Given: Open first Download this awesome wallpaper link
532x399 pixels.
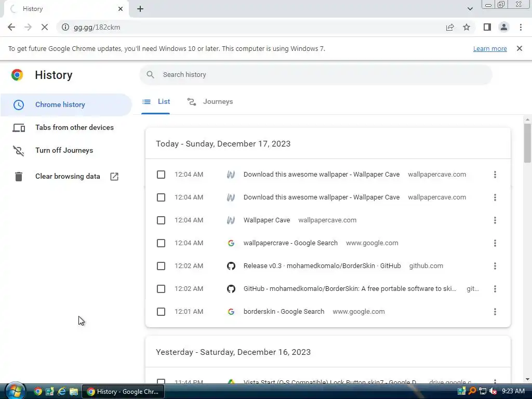Looking at the screenshot, I should pyautogui.click(x=321, y=175).
